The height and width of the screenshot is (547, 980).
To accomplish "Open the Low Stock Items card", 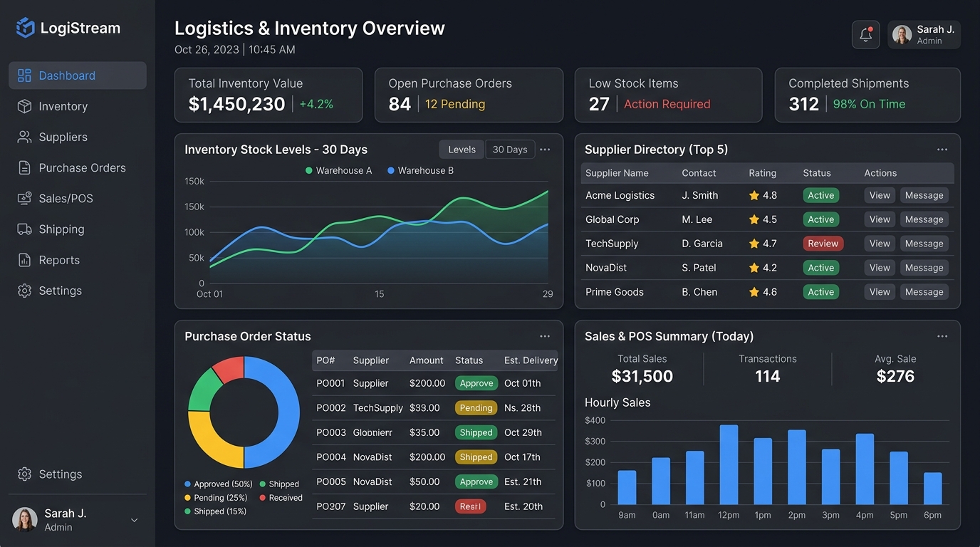I will click(x=668, y=95).
